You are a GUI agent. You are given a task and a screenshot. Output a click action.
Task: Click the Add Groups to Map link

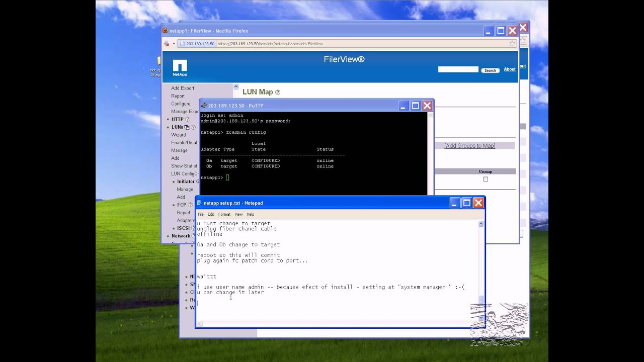(469, 146)
